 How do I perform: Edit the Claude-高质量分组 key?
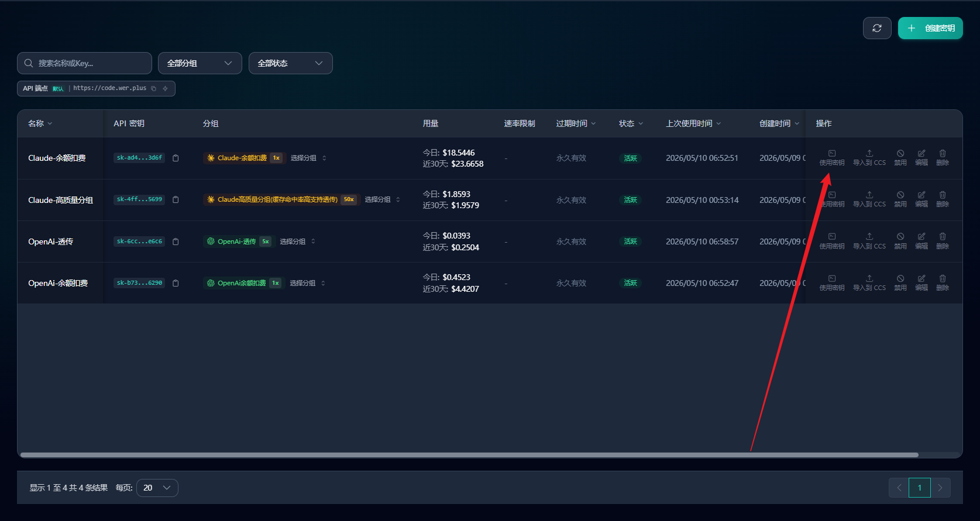[x=921, y=199]
